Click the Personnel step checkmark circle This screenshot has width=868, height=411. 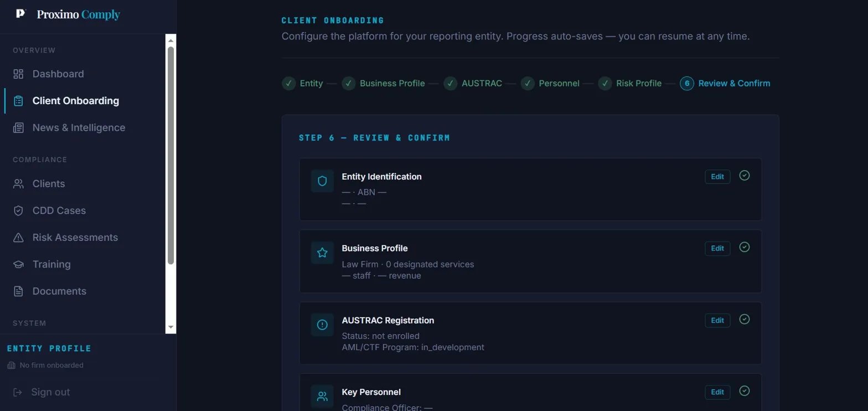528,84
